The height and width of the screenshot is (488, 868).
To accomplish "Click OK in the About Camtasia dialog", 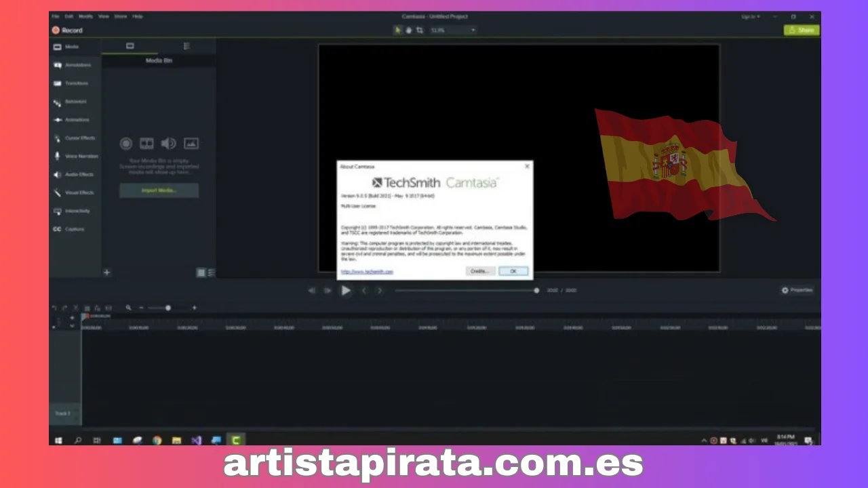I will [x=513, y=271].
